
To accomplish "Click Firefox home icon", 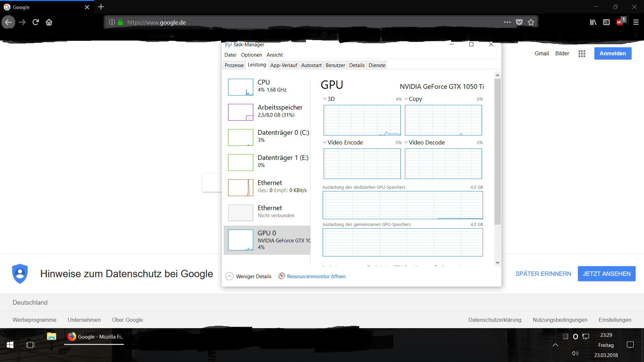I will coord(49,22).
